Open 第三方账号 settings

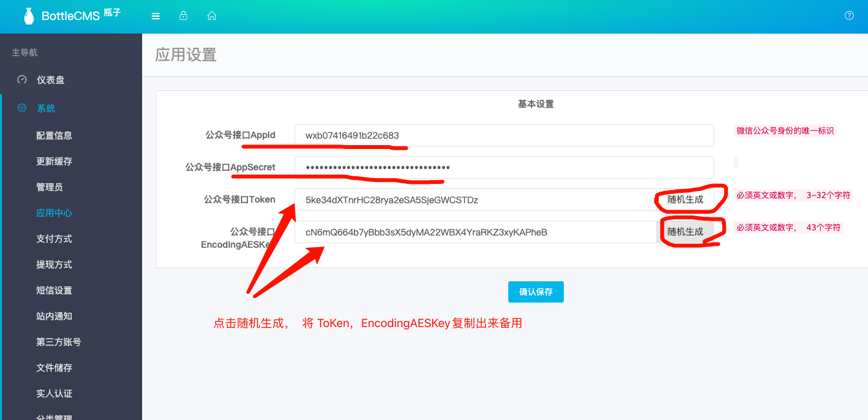59,342
